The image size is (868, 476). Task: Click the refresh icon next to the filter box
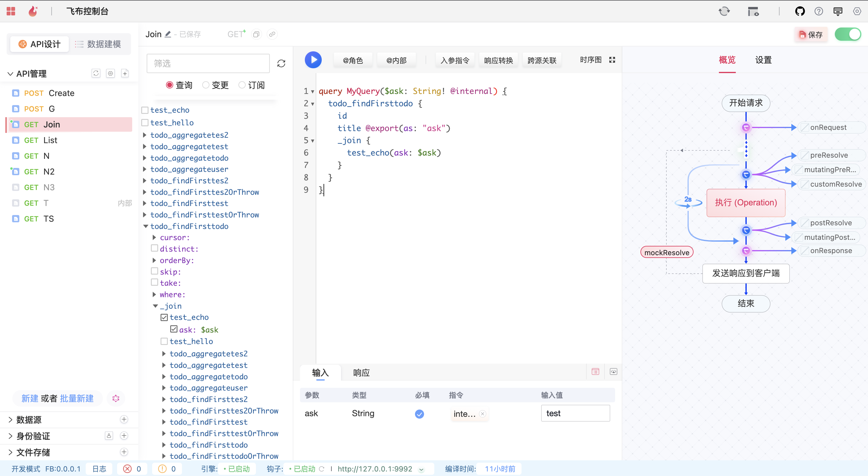click(x=281, y=63)
